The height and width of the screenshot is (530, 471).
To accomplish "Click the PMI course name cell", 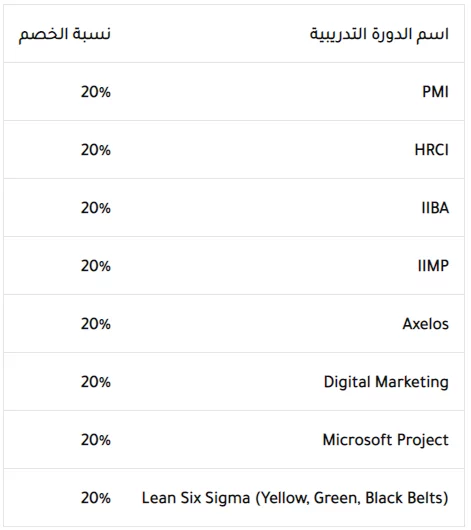I will tap(435, 92).
